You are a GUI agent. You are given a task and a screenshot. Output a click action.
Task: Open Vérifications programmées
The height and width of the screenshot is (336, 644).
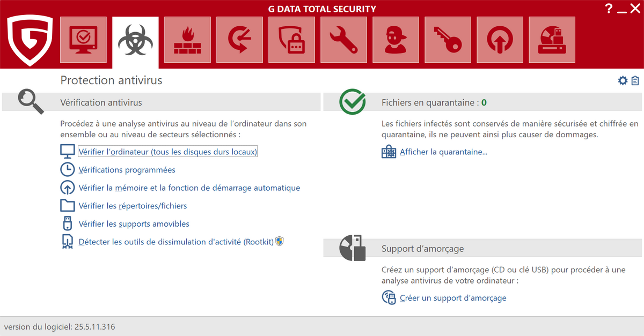tap(127, 170)
